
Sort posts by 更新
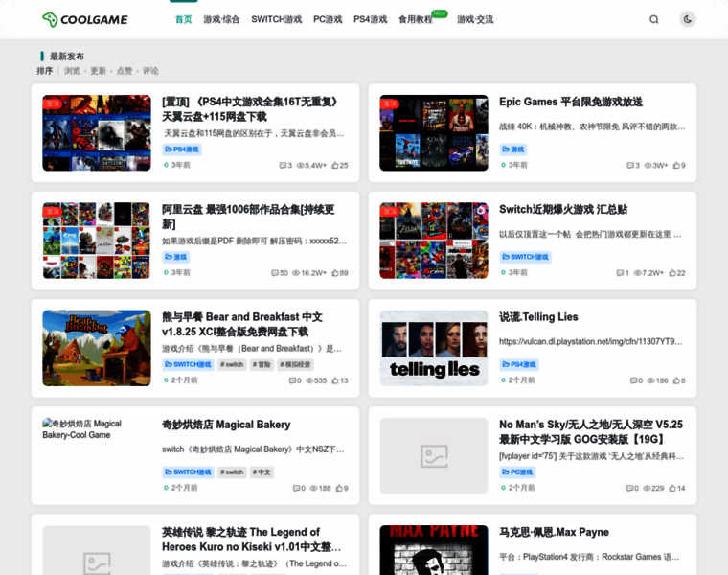98,71
